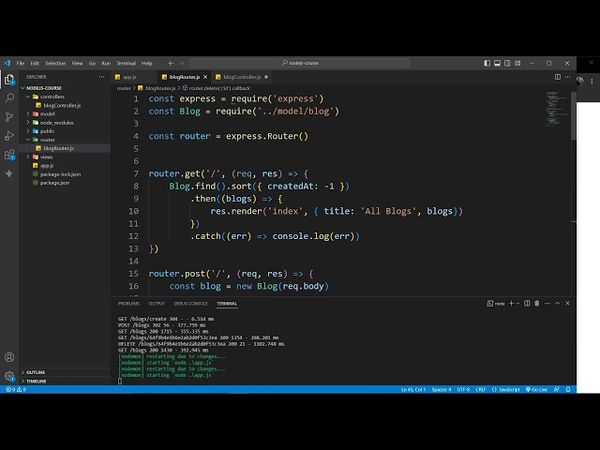Open the Source Control view
The height and width of the screenshot is (450, 600).
tap(9, 117)
